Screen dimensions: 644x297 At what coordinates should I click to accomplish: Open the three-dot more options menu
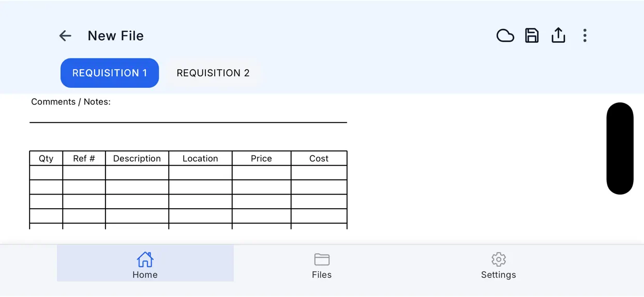585,36
